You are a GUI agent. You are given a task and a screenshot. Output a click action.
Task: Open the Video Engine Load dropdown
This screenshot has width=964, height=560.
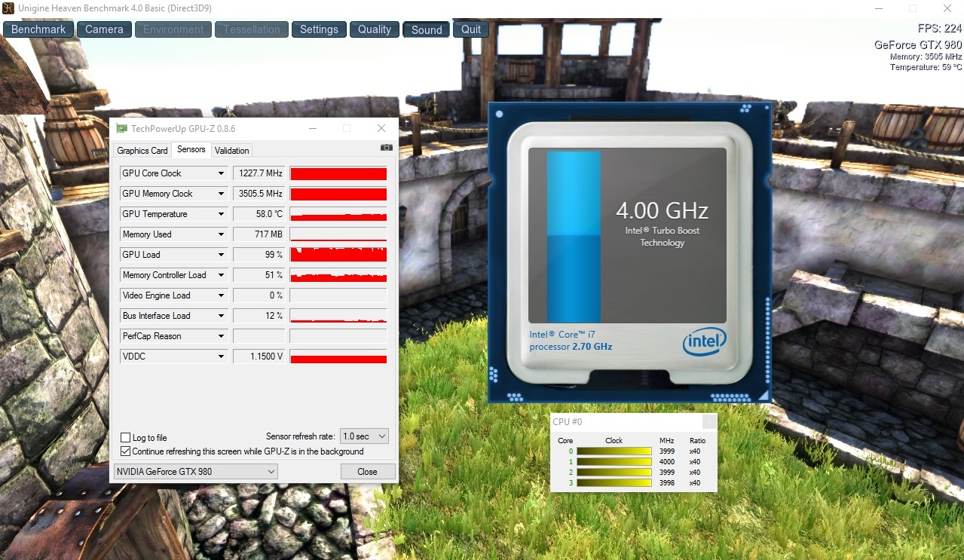pyautogui.click(x=221, y=295)
